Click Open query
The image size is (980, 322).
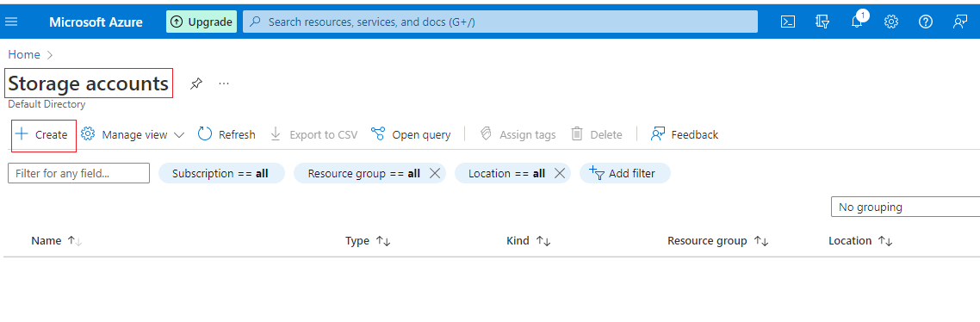[x=411, y=134]
